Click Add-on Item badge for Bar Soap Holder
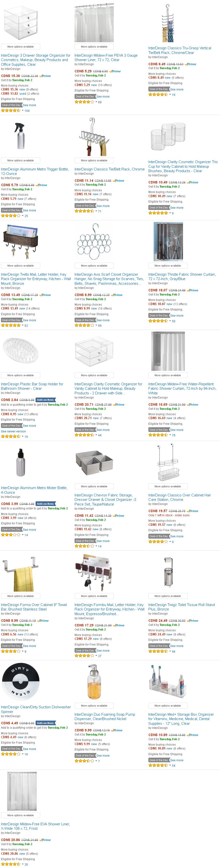The width and height of the screenshot is (220, 868). [x=45, y=400]
